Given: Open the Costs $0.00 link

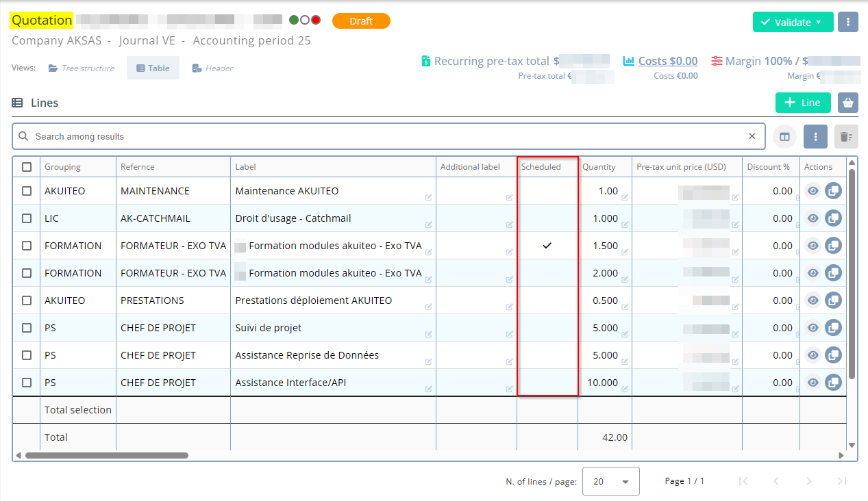Looking at the screenshot, I should pos(667,61).
